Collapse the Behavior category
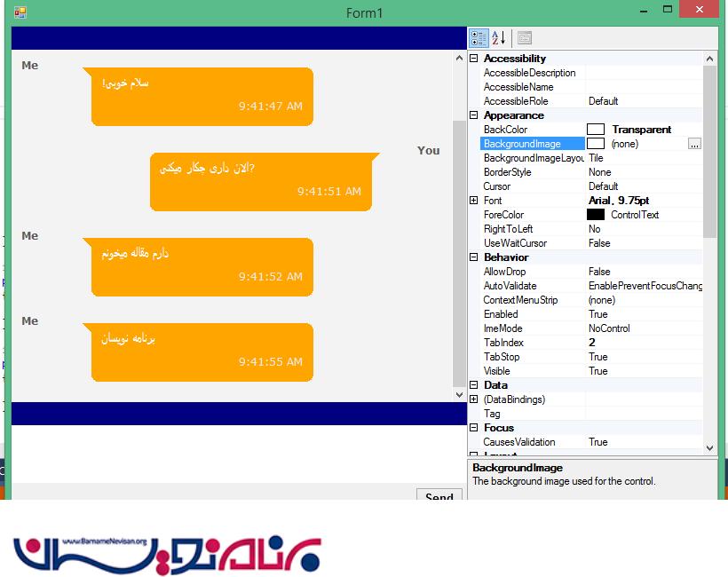This screenshot has width=728, height=577. [x=474, y=257]
